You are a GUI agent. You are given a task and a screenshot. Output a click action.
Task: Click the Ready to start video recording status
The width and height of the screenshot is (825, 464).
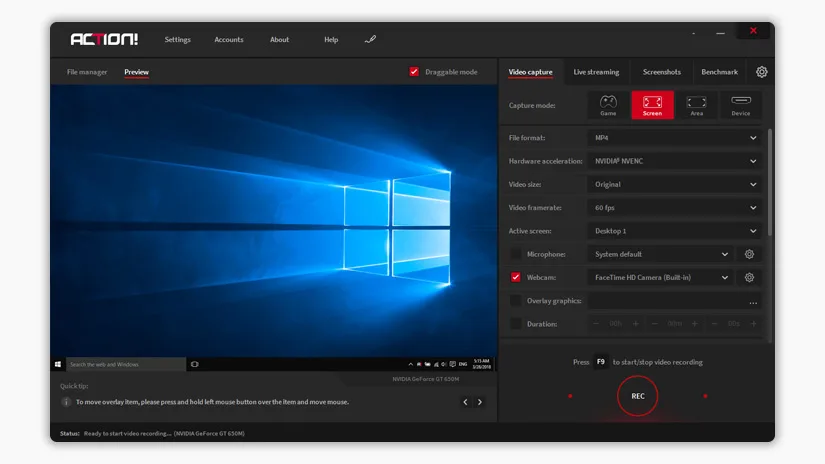click(x=164, y=433)
